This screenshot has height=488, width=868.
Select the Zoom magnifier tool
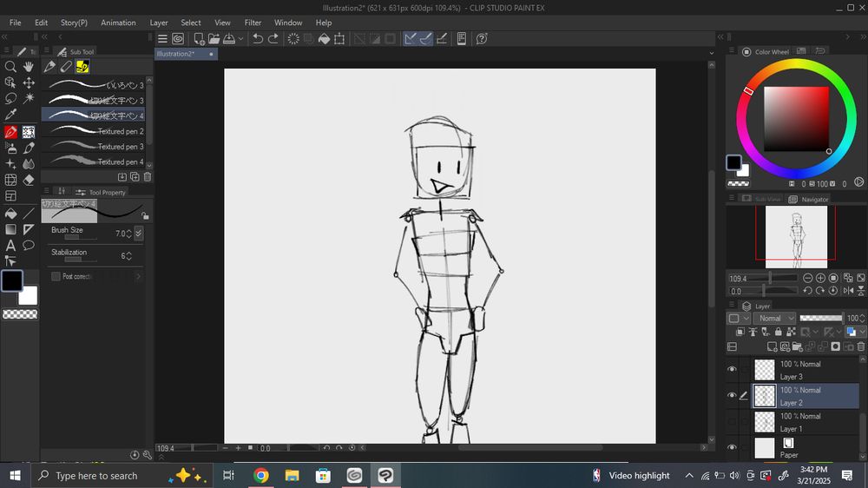click(x=10, y=67)
